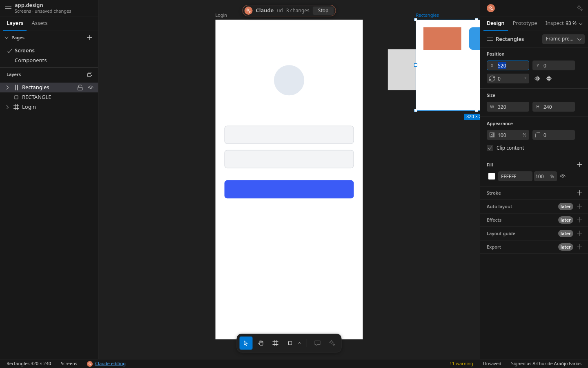Add a stroke with the Stroke plus
Viewport: 588px width, 368px height.
(x=579, y=193)
